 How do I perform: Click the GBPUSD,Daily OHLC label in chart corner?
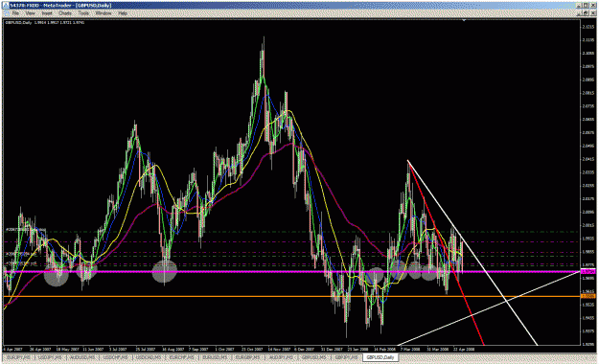click(45, 23)
